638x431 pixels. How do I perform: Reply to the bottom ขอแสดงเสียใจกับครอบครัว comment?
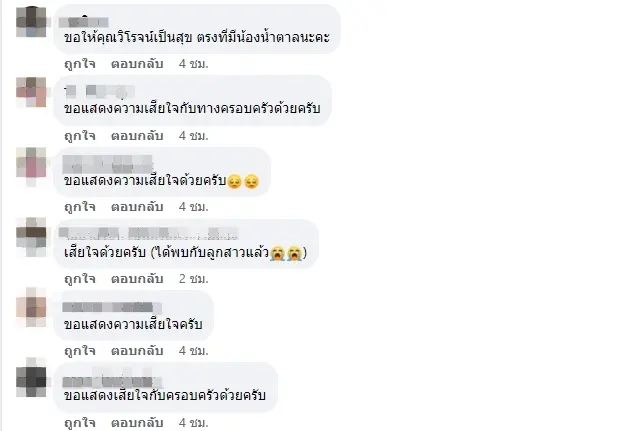tap(137, 423)
